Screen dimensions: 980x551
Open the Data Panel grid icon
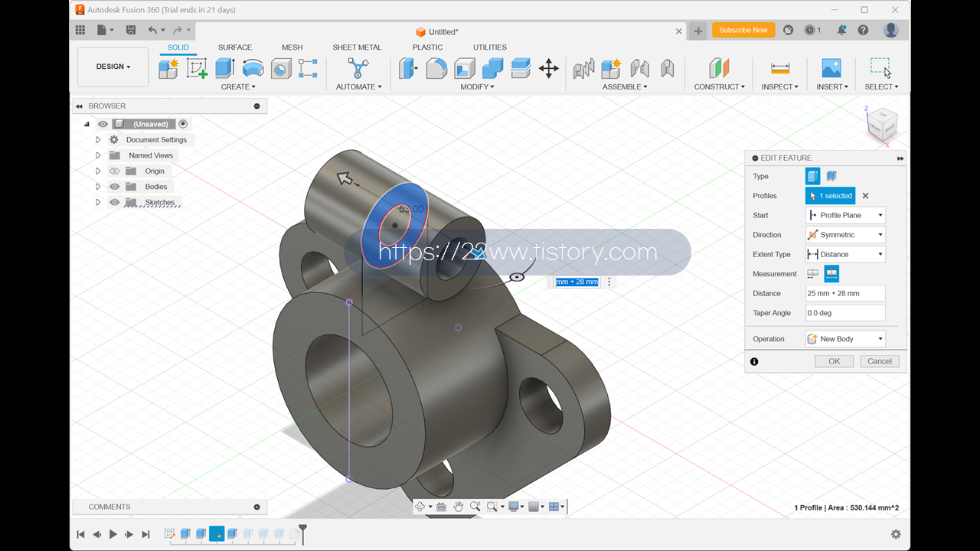tap(80, 30)
